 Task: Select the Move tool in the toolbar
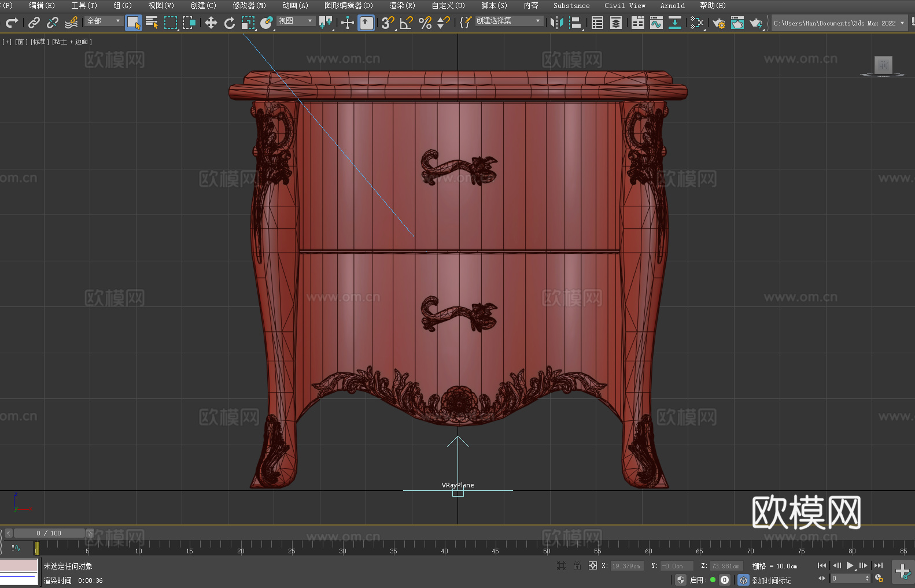(x=211, y=23)
